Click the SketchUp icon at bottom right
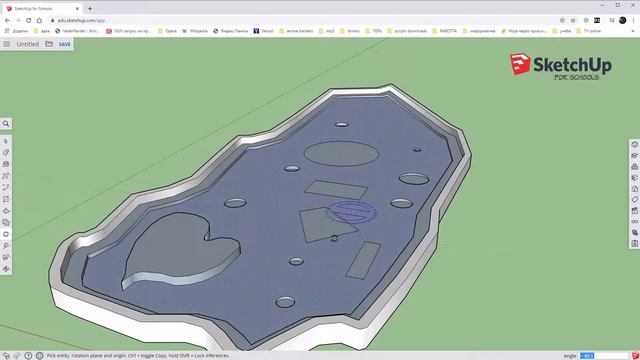 [x=636, y=356]
